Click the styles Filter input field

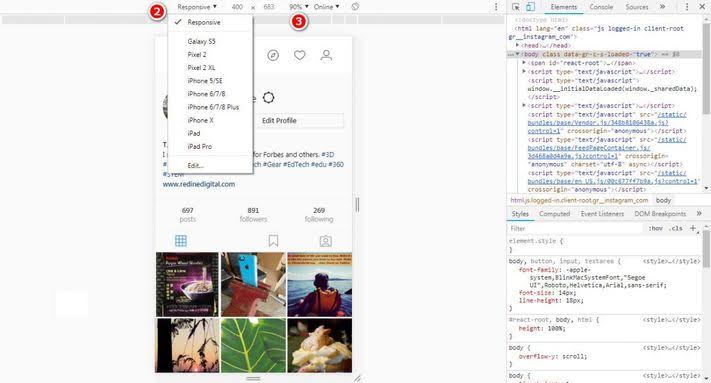575,228
